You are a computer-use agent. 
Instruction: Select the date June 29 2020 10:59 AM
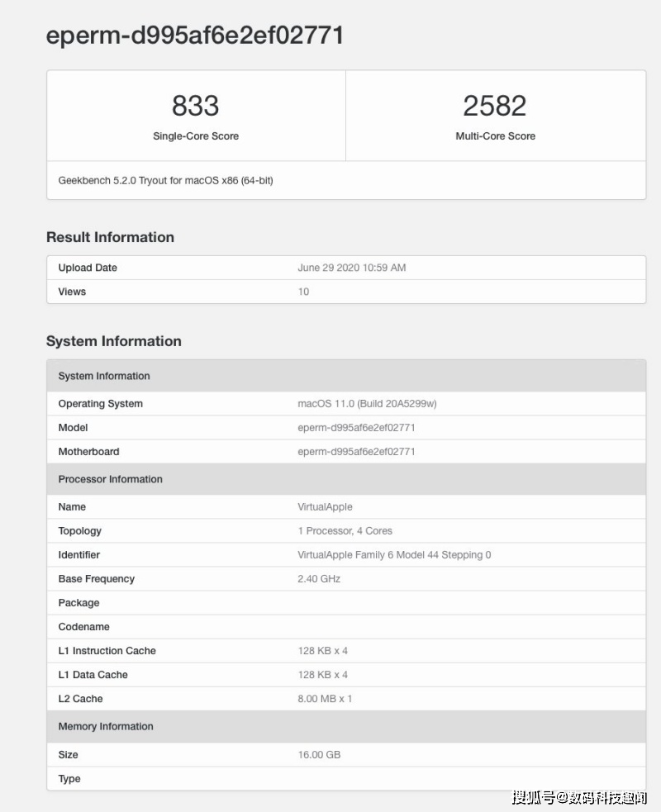(352, 268)
